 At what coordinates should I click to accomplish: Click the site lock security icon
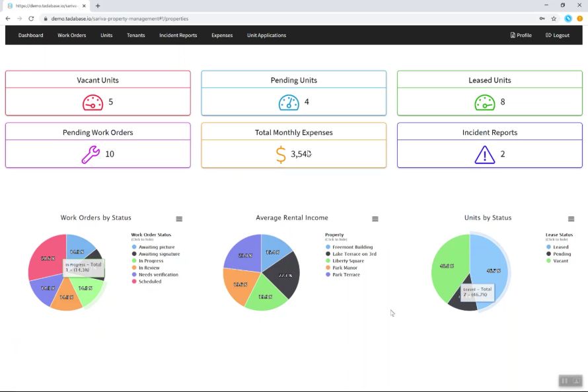pyautogui.click(x=46, y=19)
